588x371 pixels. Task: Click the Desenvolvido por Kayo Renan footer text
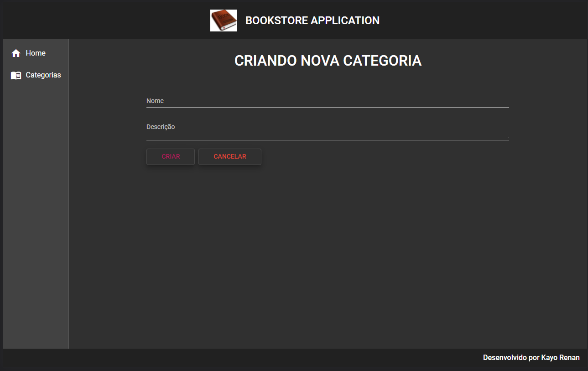[x=531, y=357]
